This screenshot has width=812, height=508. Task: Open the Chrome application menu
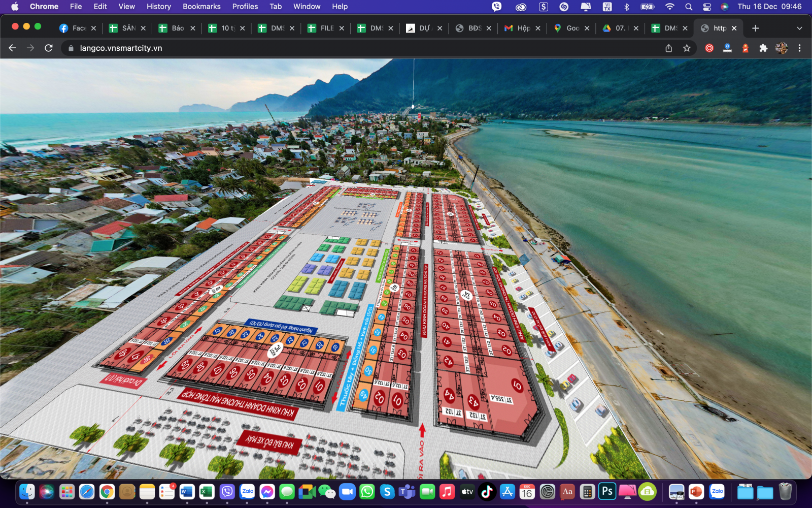[x=44, y=7]
